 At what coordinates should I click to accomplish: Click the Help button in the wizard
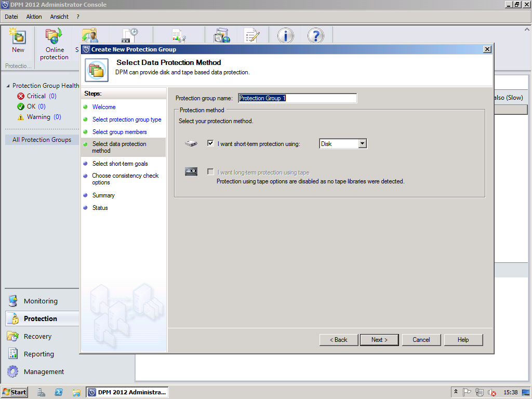[463, 340]
